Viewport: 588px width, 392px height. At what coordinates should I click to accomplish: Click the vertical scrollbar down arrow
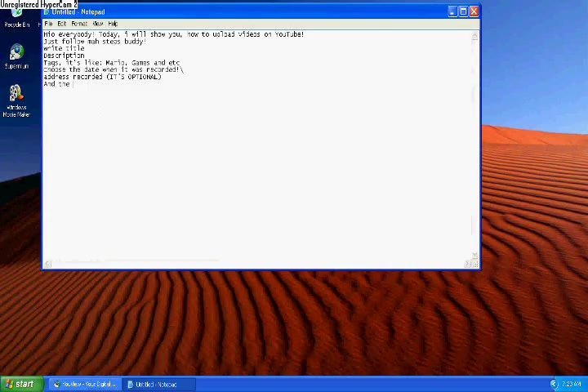(474, 253)
